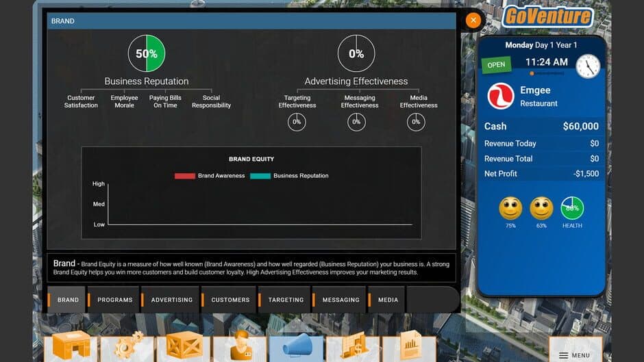644x362 pixels.
Task: Open the employee person icon
Action: click(240, 347)
